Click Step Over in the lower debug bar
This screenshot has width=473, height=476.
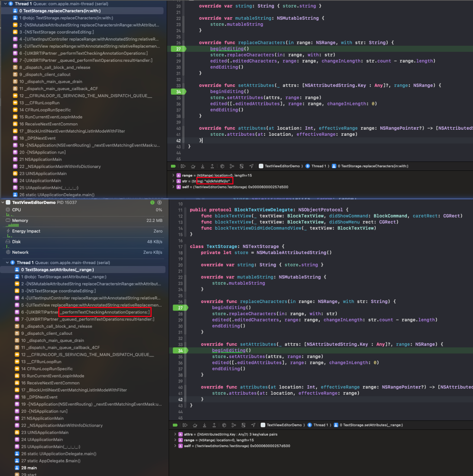pyautogui.click(x=195, y=425)
